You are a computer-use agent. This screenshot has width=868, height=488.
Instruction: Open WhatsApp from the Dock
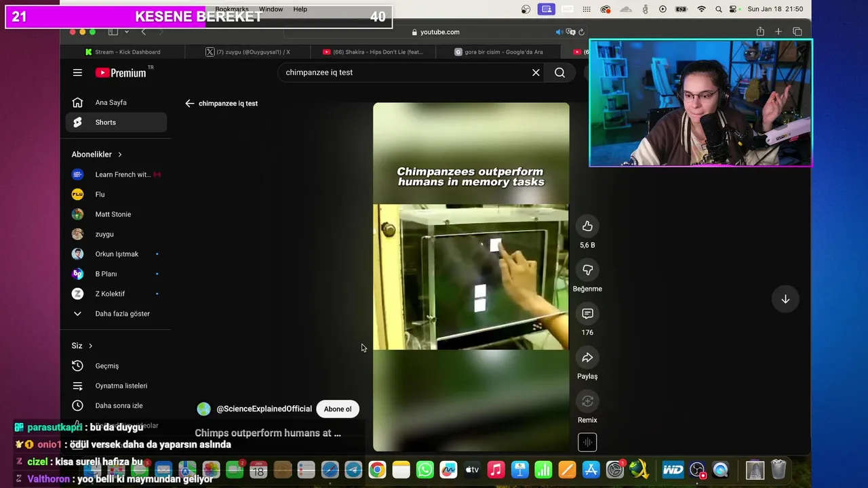click(x=425, y=470)
